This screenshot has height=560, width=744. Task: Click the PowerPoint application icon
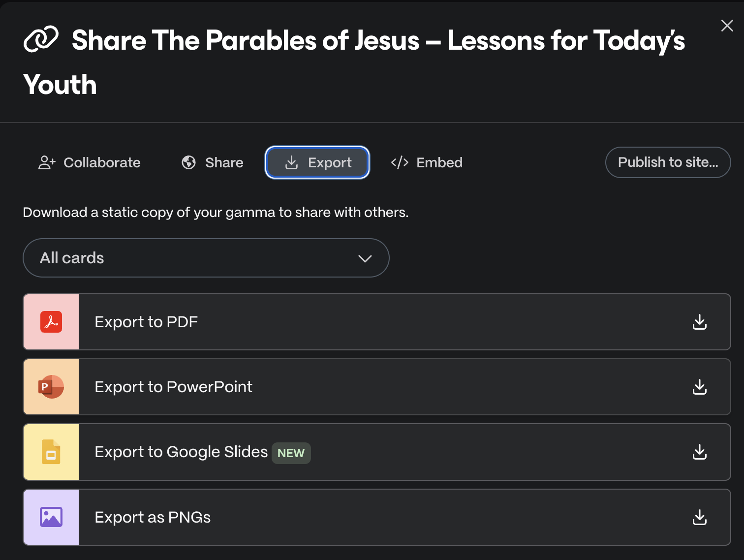point(51,387)
